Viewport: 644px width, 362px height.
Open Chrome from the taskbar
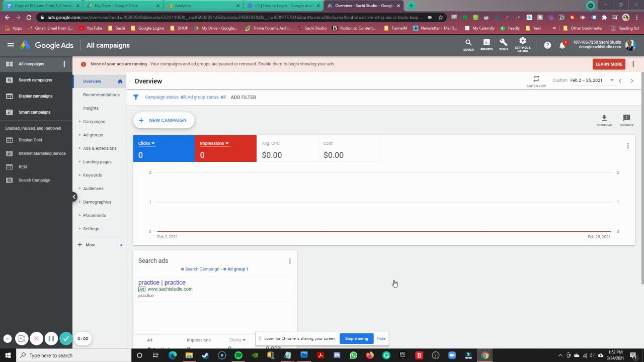pyautogui.click(x=485, y=355)
